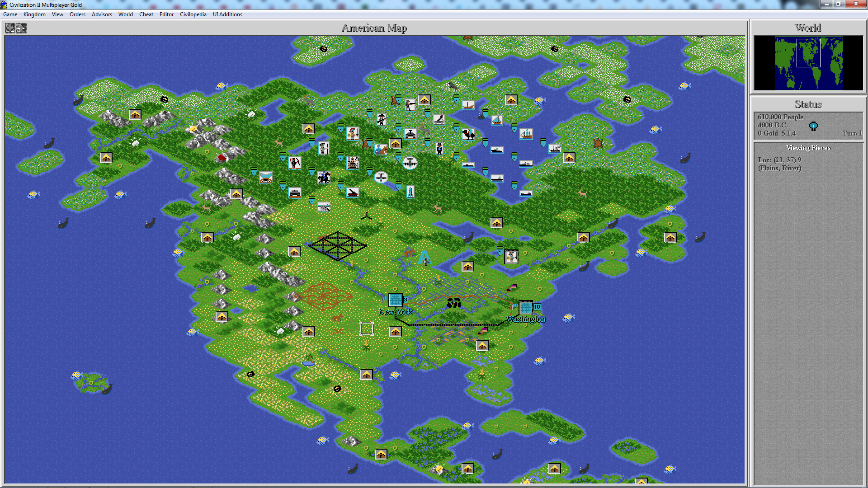The height and width of the screenshot is (488, 868).
Task: Select the Battleship unit in the bay
Action: 526,164
